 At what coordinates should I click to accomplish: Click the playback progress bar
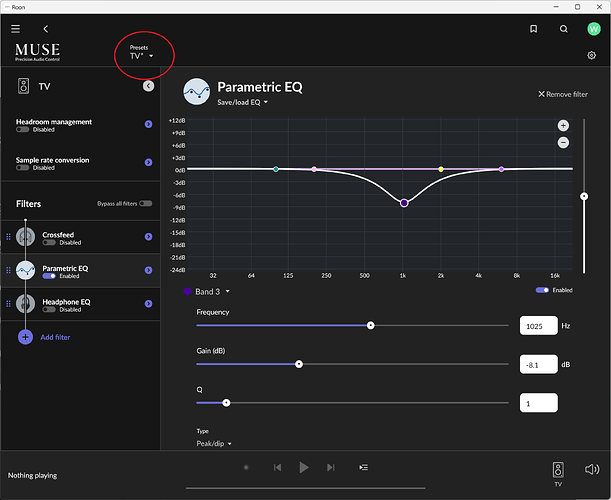[x=306, y=488]
